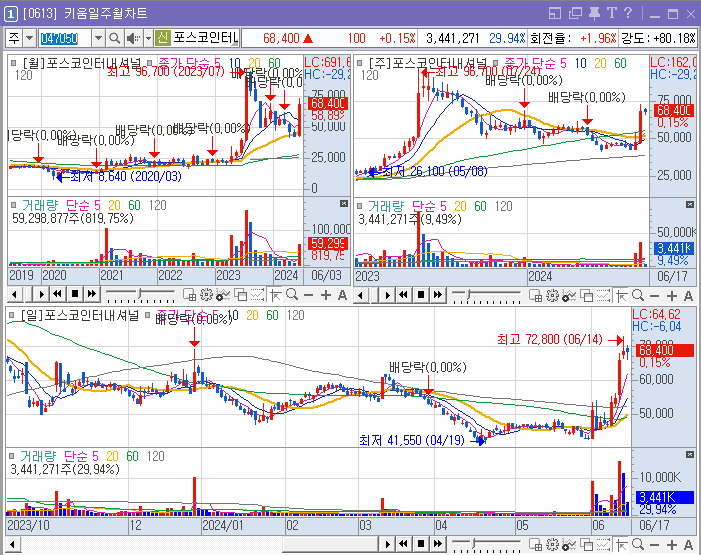701x555 pixels.
Task: Open gear settings in monthly chart toolbar
Action: [x=206, y=295]
